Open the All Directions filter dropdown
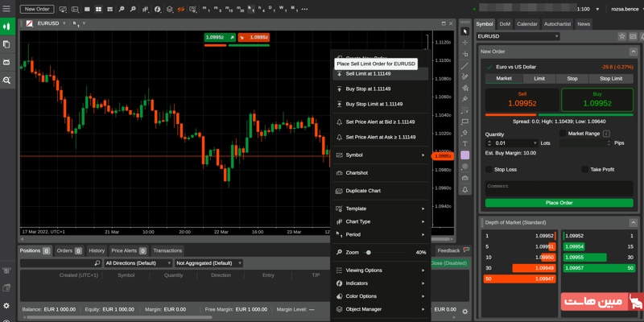Image resolution: width=644 pixels, height=322 pixels. (x=138, y=263)
